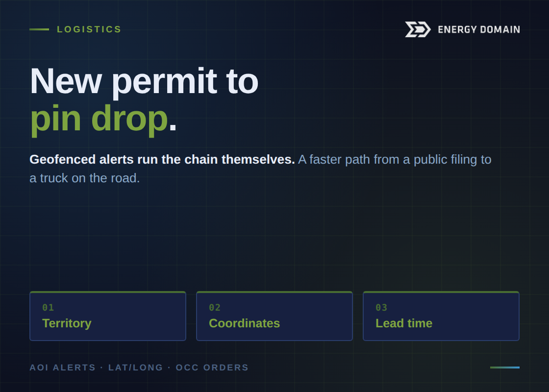Select the 02 Coordinates card
This screenshot has height=392, width=549.
tap(274, 316)
